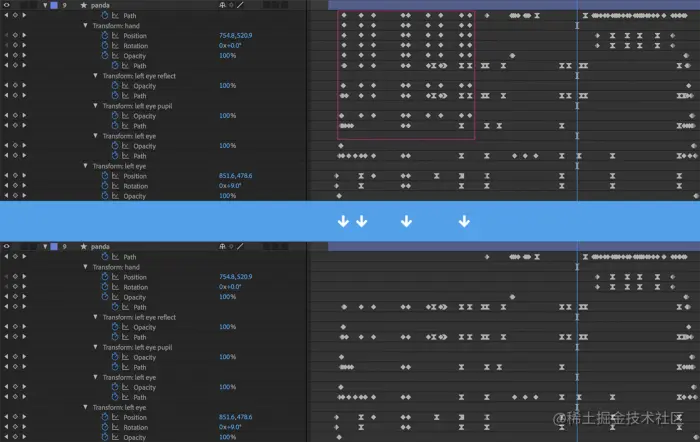
Task: Collapse the panda layer twirl arrow, upper timeline
Action: (x=45, y=5)
